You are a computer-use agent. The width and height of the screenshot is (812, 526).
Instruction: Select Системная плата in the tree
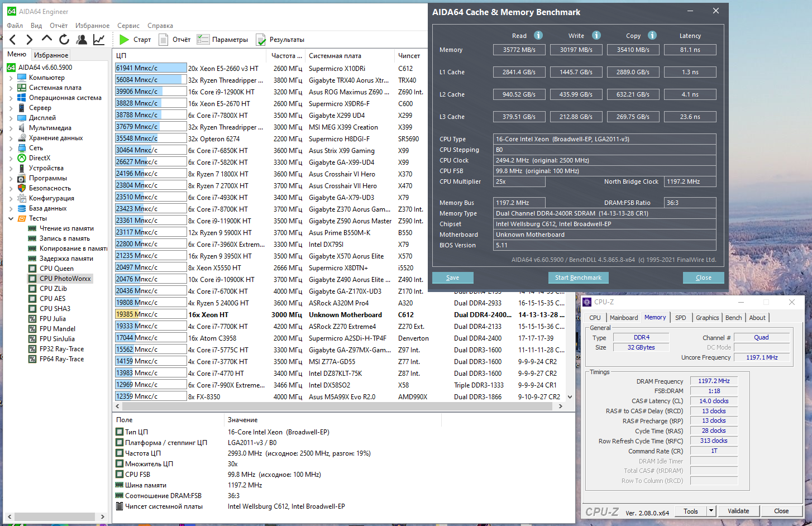click(55, 88)
